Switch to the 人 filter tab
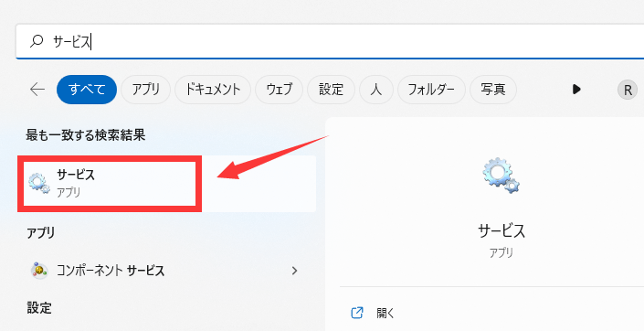This screenshot has height=331, width=644. pyautogui.click(x=376, y=90)
